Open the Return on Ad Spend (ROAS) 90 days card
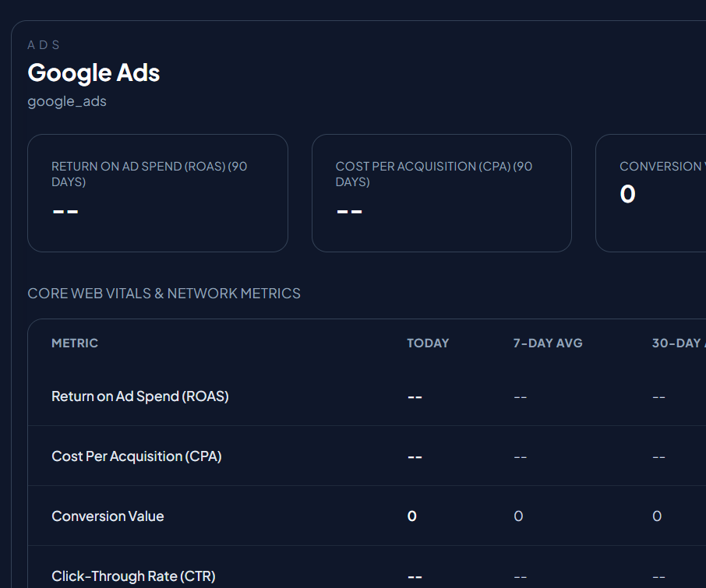This screenshot has width=706, height=588. (x=157, y=193)
